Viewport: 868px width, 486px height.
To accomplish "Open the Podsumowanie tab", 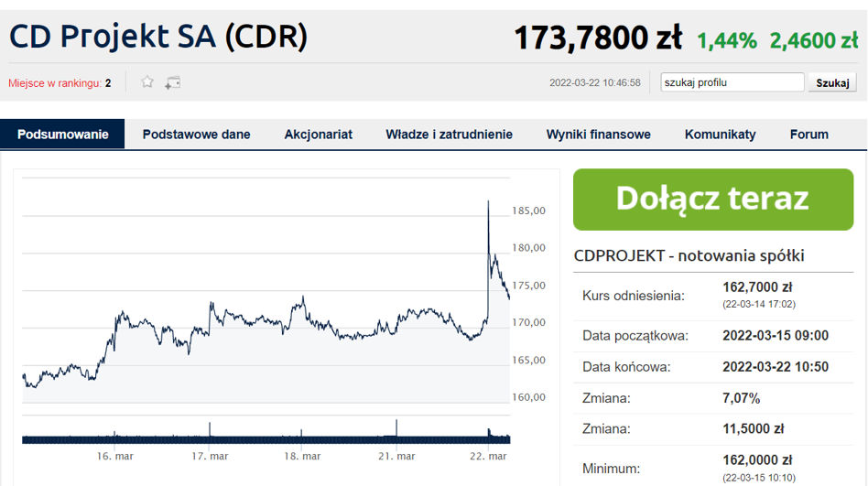I will (62, 135).
